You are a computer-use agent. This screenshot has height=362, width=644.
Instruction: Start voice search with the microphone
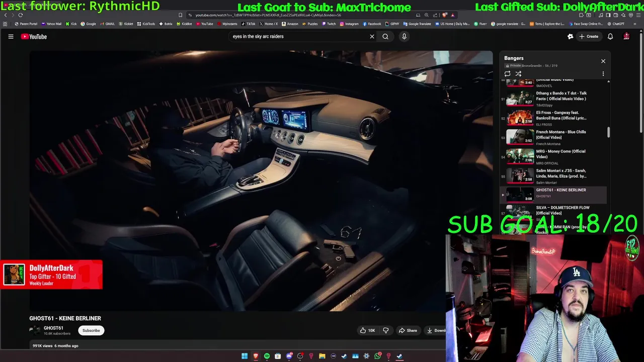404,36
